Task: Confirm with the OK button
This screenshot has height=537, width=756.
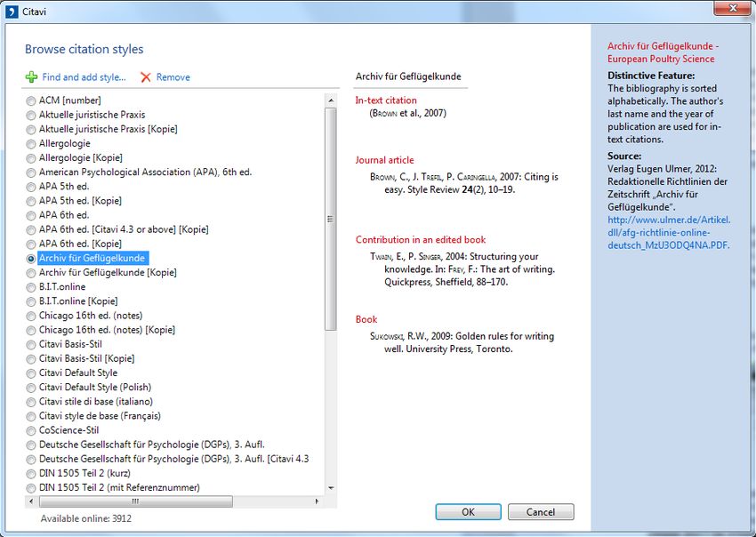Action: point(468,512)
